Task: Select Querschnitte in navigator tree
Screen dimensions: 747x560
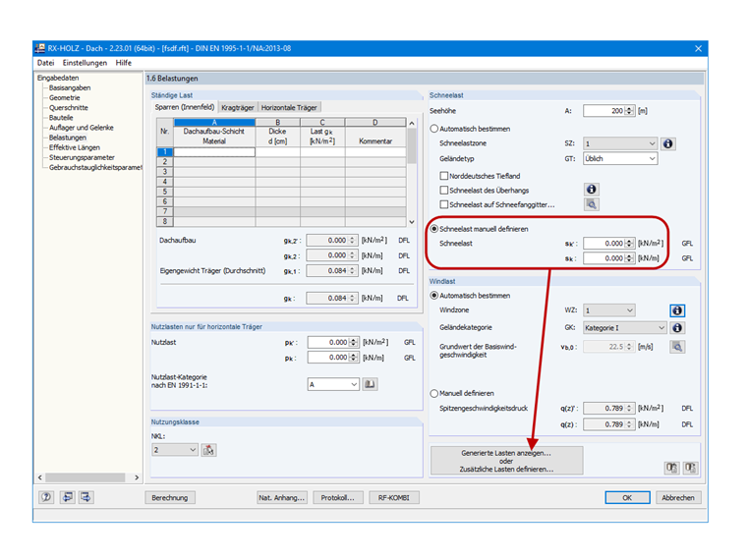Action: pos(68,108)
